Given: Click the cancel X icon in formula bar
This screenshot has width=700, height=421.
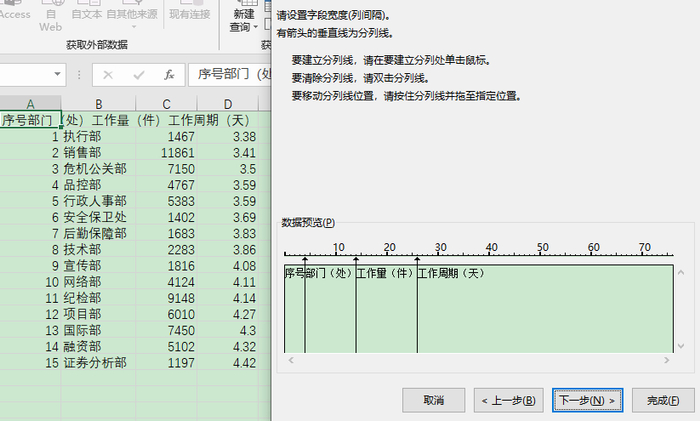Looking at the screenshot, I should 108,75.
